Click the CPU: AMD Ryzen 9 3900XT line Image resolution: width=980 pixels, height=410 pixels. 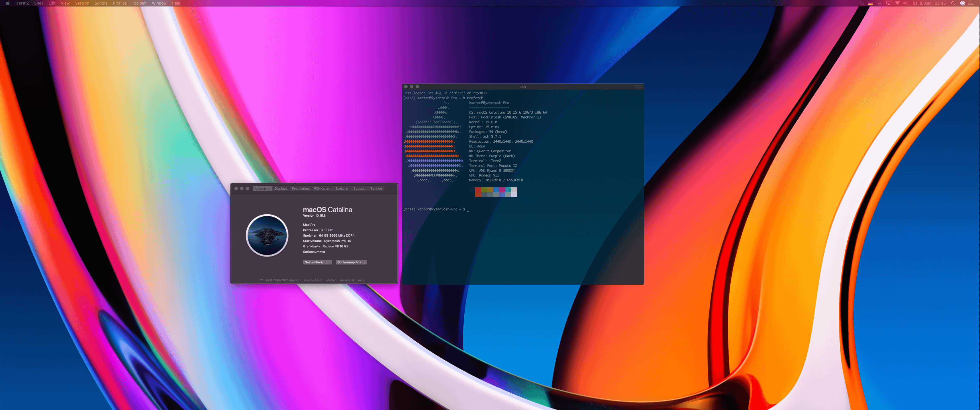492,171
